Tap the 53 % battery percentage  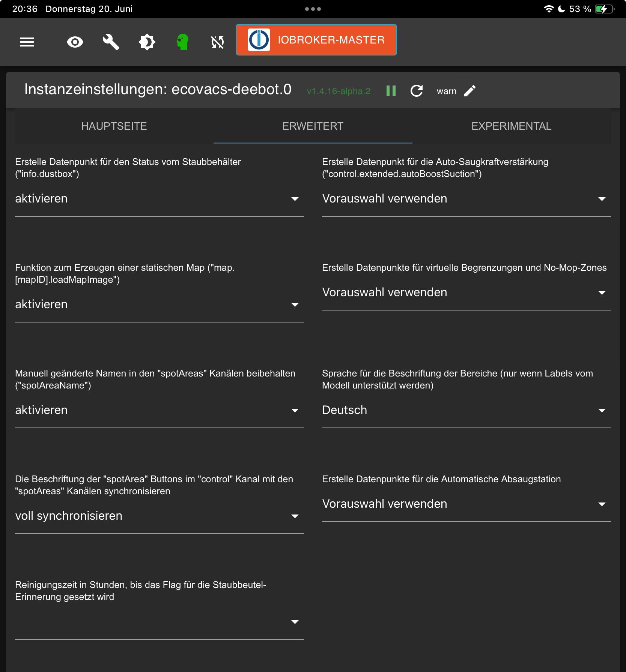click(x=580, y=9)
